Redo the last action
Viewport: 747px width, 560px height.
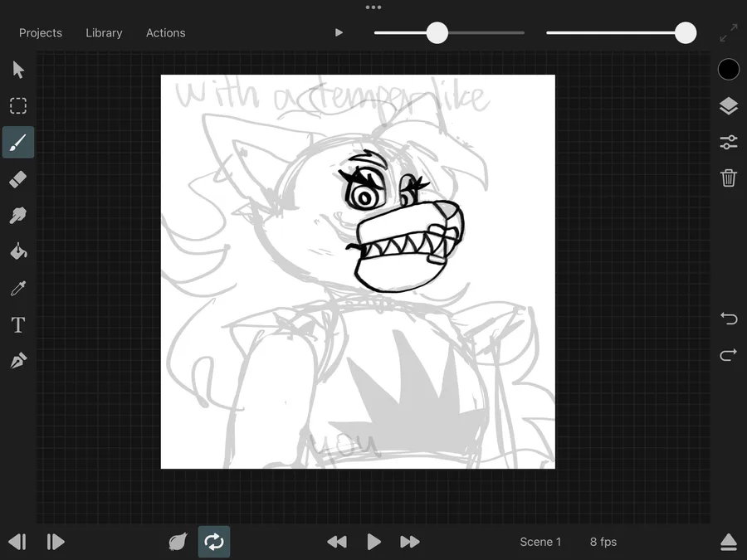pyautogui.click(x=729, y=355)
